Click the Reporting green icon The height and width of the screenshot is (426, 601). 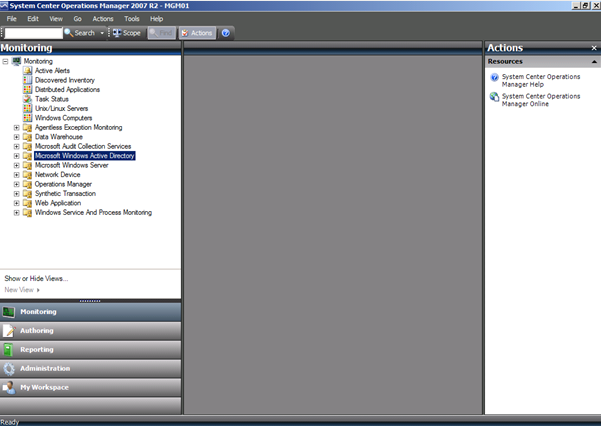click(x=8, y=349)
